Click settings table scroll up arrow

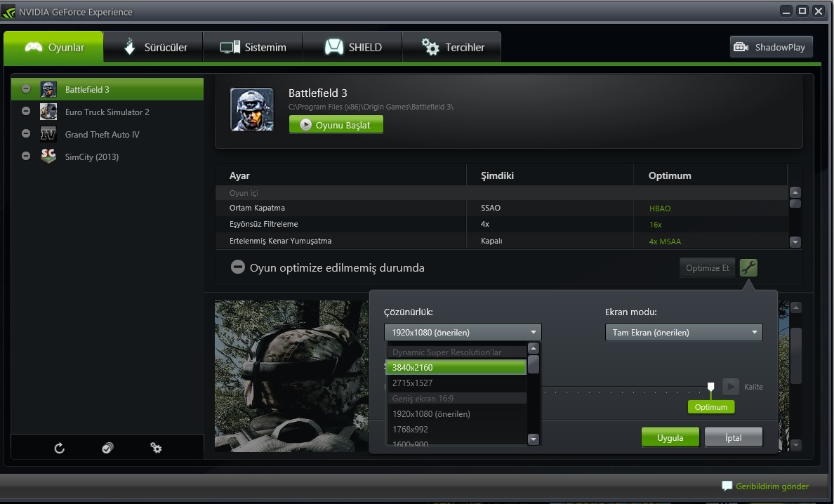795,192
